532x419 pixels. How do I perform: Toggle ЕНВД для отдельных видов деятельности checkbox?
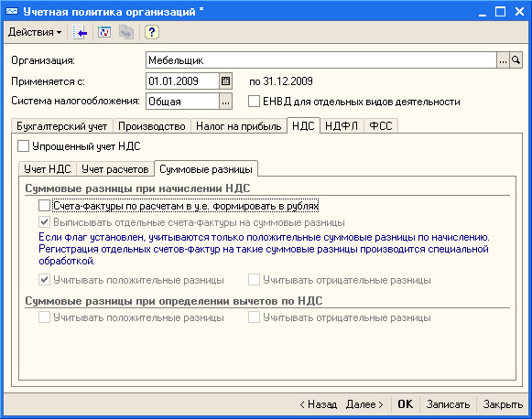[254, 101]
